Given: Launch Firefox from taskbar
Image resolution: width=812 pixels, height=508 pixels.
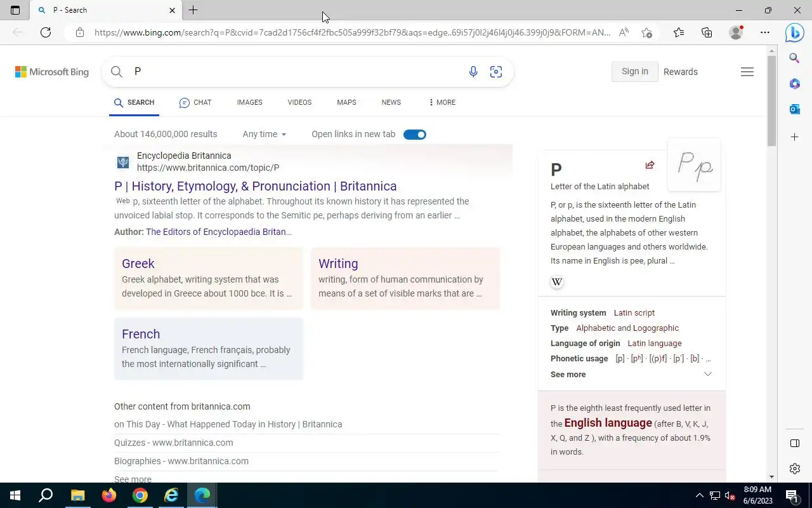Looking at the screenshot, I should (109, 495).
